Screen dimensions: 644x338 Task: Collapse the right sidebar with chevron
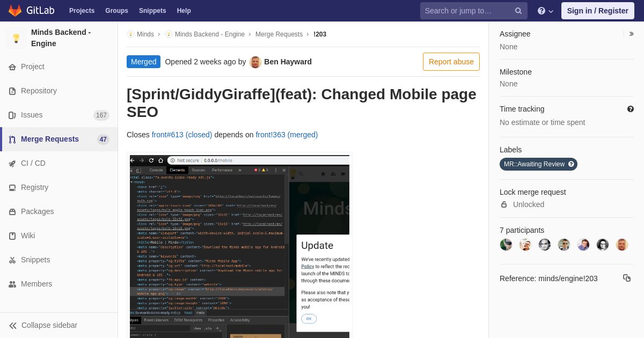pyautogui.click(x=632, y=34)
